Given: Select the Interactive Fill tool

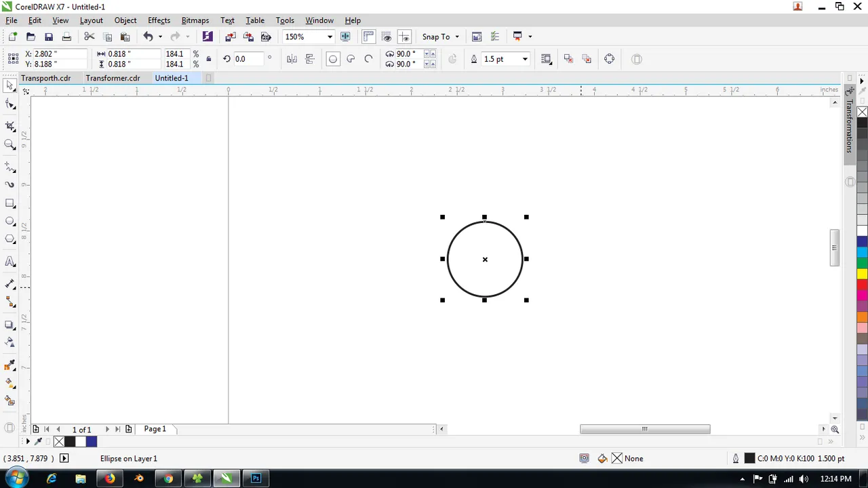Looking at the screenshot, I should pyautogui.click(x=9, y=383).
